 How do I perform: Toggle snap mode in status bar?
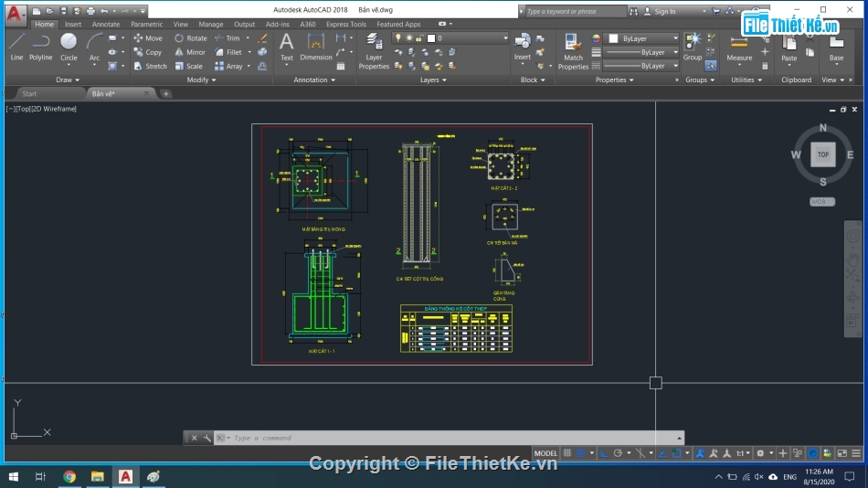coord(580,453)
